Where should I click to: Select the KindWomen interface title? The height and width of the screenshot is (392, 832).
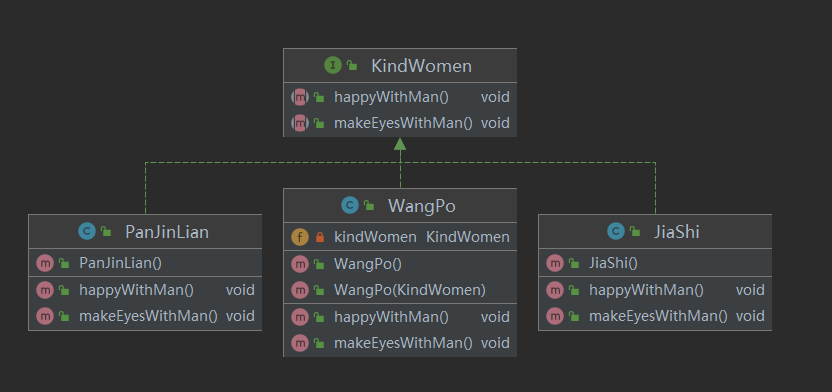421,66
